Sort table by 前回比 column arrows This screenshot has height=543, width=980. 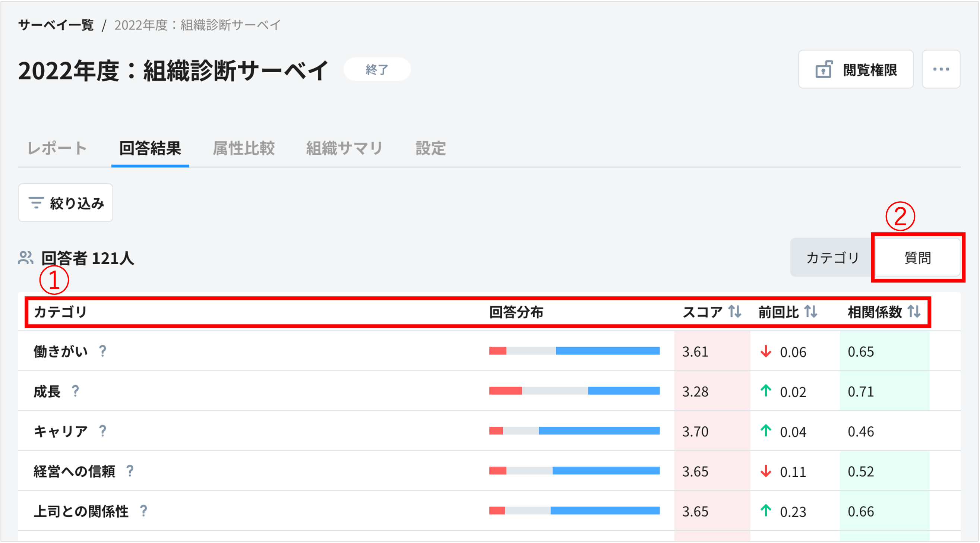[x=810, y=312]
